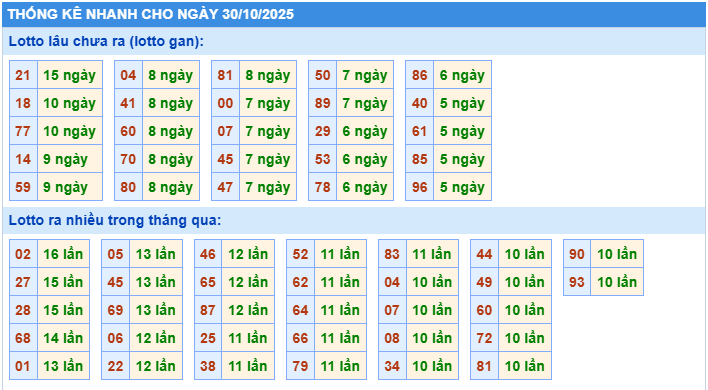Click '12 lần' cell beside number 06
The image size is (708, 390).
pyautogui.click(x=156, y=338)
